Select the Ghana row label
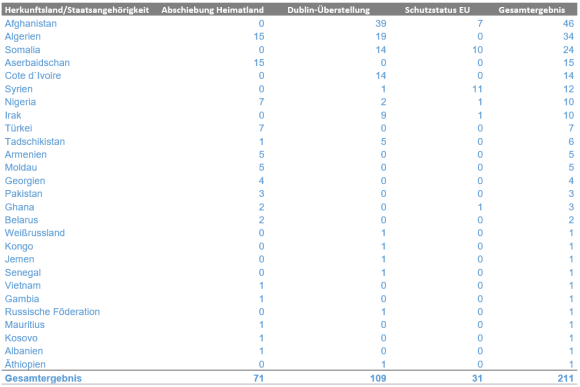This screenshot has height=387, width=580. 19,207
